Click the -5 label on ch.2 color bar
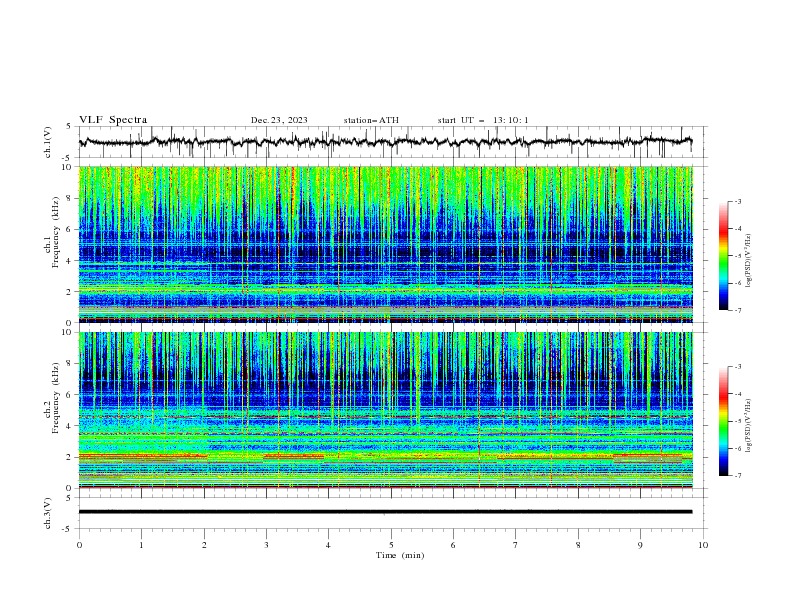Viewport: 792px width, 612px height. [x=738, y=421]
